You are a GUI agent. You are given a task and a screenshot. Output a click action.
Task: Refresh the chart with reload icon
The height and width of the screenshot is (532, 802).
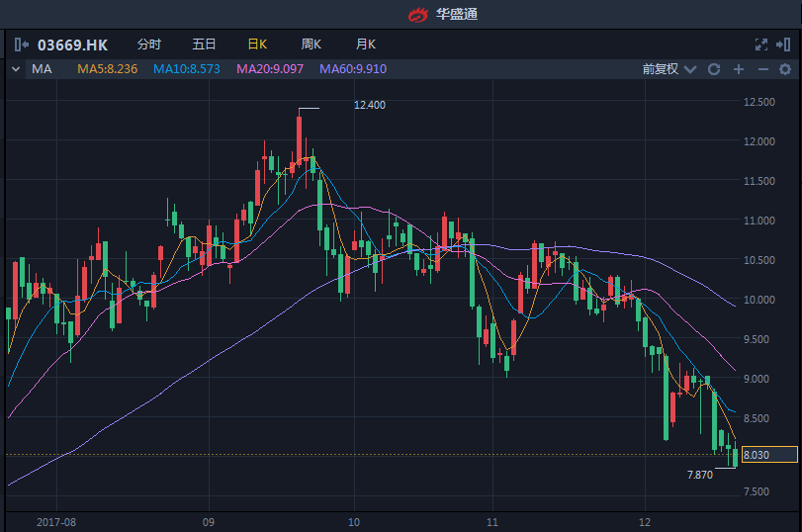pyautogui.click(x=714, y=69)
